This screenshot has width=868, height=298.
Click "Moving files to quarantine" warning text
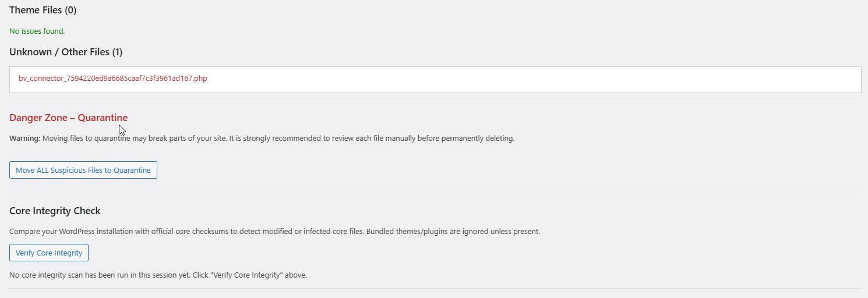(x=86, y=139)
